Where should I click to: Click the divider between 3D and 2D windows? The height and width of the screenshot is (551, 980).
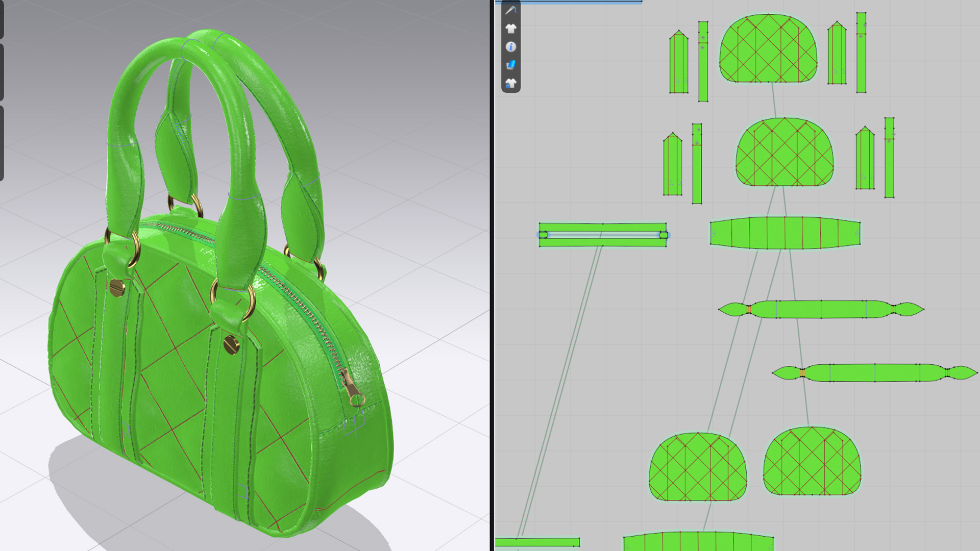492,275
